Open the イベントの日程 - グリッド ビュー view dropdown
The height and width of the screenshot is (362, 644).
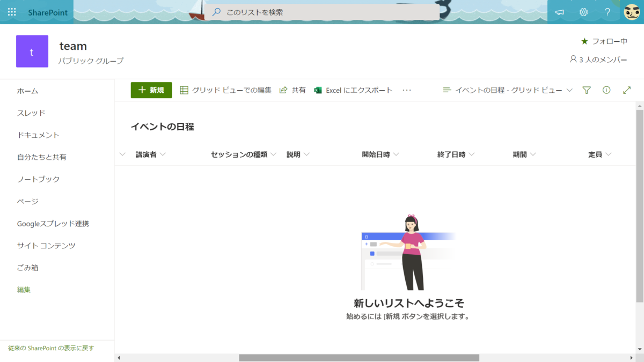508,90
